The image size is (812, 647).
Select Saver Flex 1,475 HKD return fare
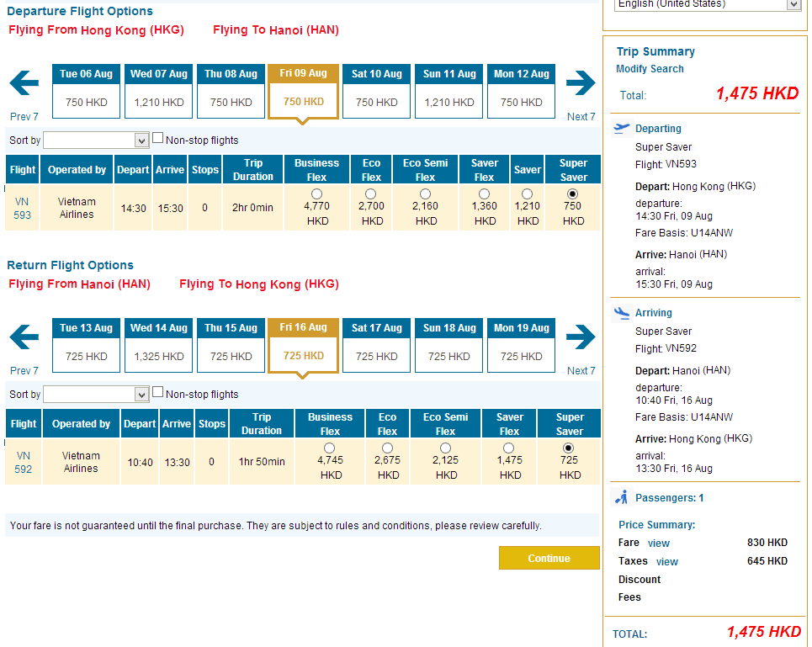(x=510, y=448)
